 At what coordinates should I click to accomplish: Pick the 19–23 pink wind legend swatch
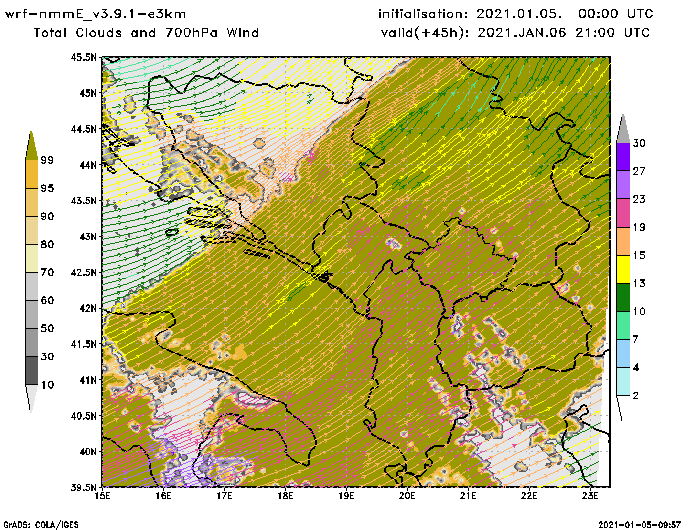(623, 213)
